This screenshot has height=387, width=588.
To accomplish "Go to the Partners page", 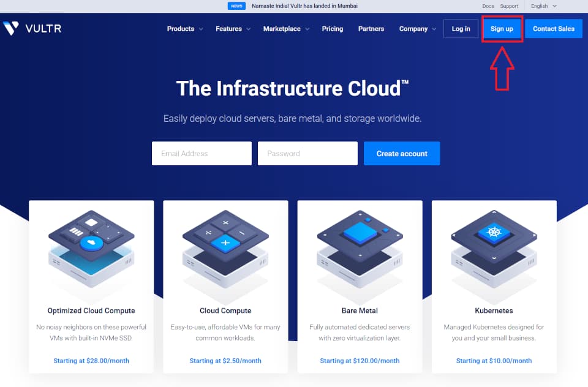I will point(371,29).
